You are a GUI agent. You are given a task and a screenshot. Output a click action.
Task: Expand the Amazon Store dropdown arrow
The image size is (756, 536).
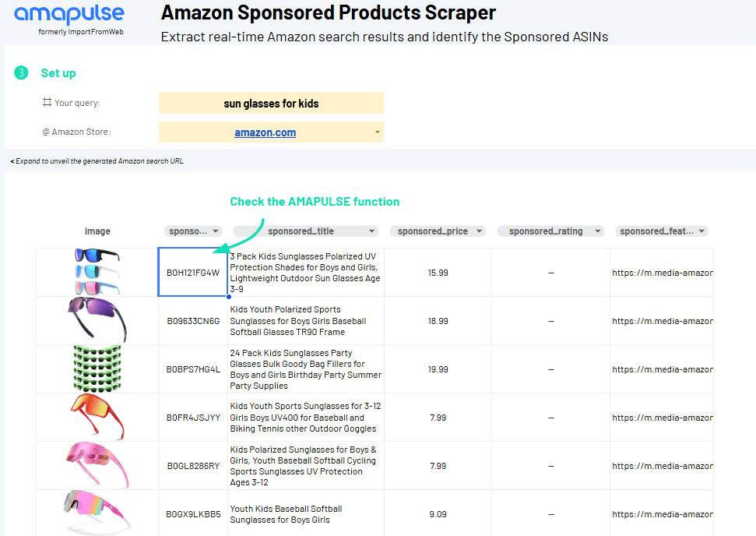coord(378,132)
